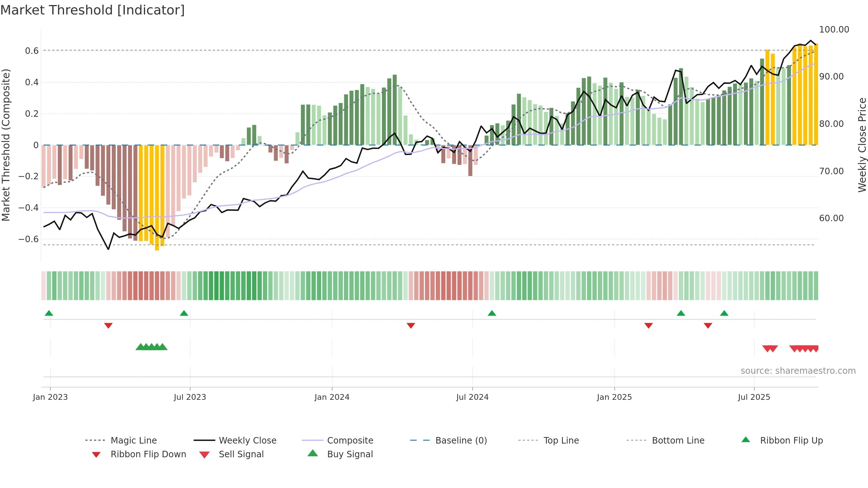Click the Jan 2025 x-axis label
Viewport: 868px width, 488px height.
coord(614,397)
